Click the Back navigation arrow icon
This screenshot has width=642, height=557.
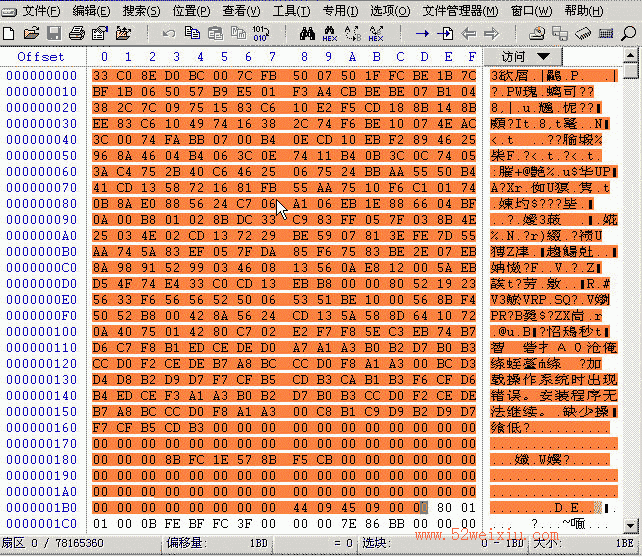click(468, 33)
